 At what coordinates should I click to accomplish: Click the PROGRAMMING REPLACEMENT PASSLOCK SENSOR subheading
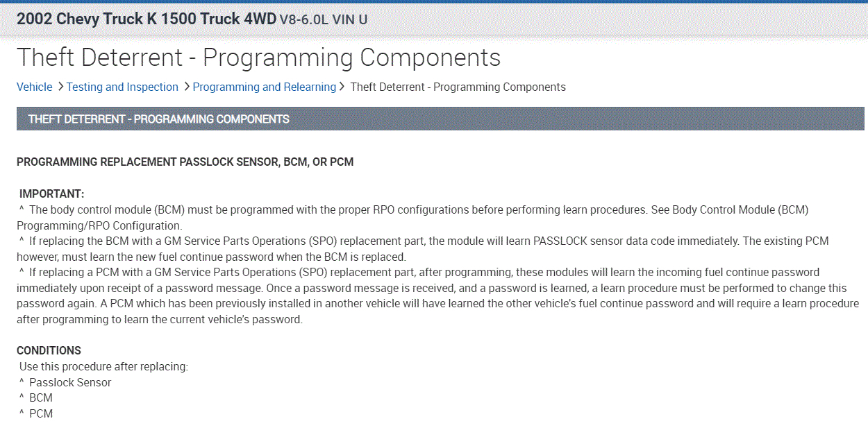tap(185, 162)
